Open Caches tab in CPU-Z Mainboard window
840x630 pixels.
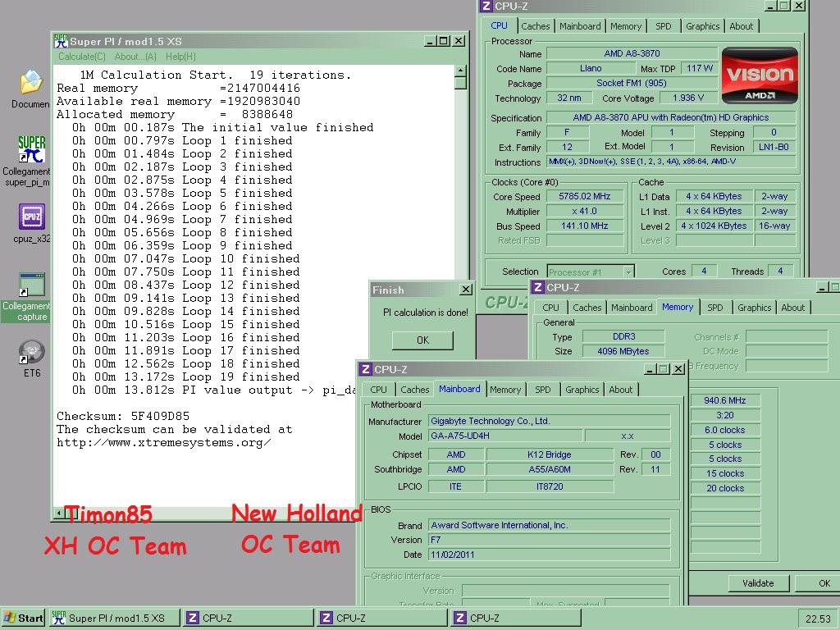coord(415,390)
